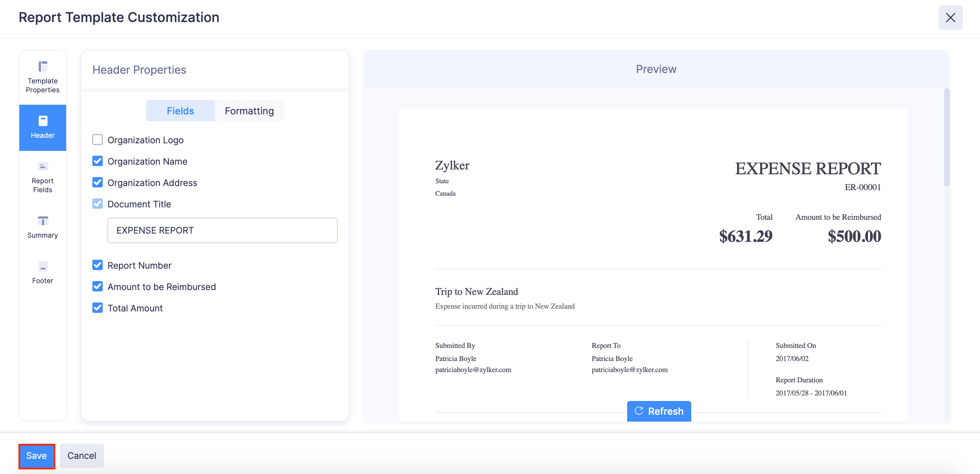Uncheck the Organization Name checkbox
This screenshot has height=474, width=980.
(98, 161)
